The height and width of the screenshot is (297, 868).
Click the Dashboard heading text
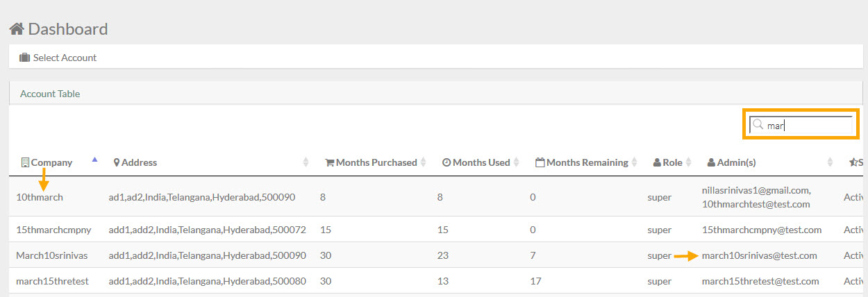[x=68, y=29]
